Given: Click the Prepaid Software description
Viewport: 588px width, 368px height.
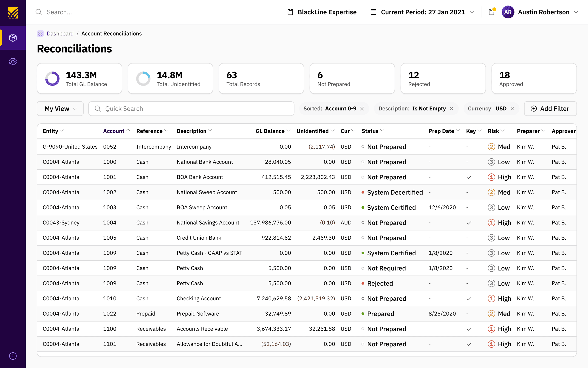Looking at the screenshot, I should coord(198,314).
